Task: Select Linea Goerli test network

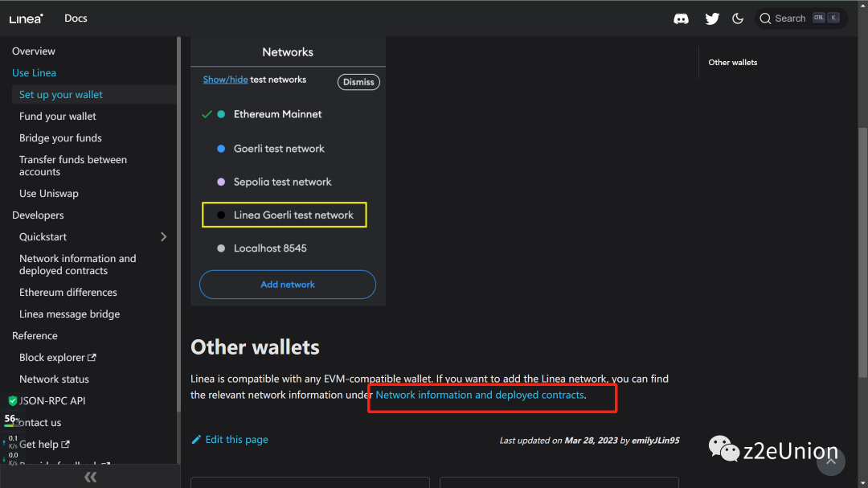Action: 293,215
